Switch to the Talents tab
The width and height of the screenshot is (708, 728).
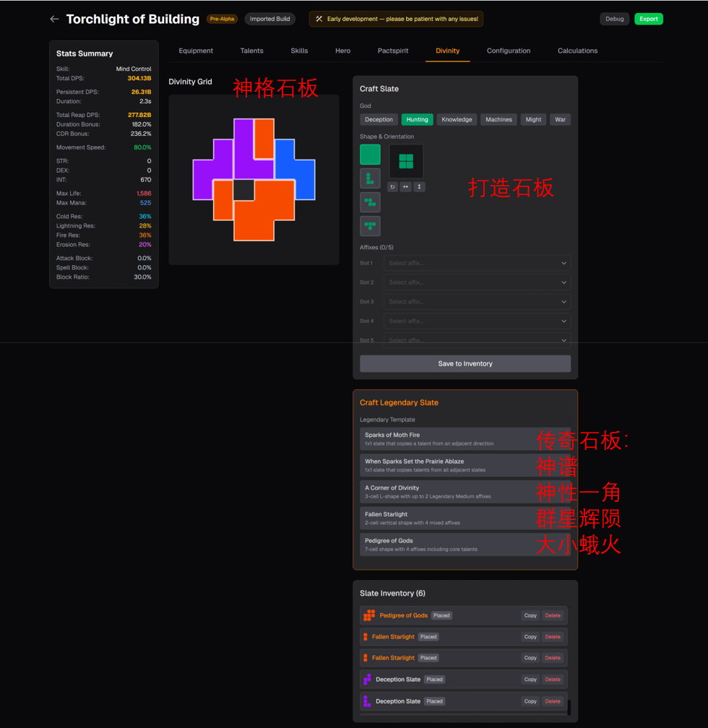(x=251, y=51)
